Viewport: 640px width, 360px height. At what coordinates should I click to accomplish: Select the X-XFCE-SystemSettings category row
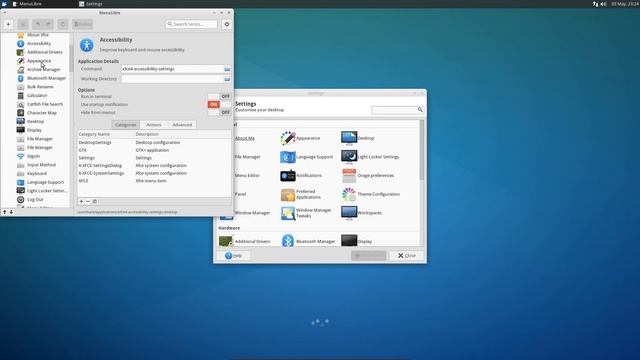[154, 173]
